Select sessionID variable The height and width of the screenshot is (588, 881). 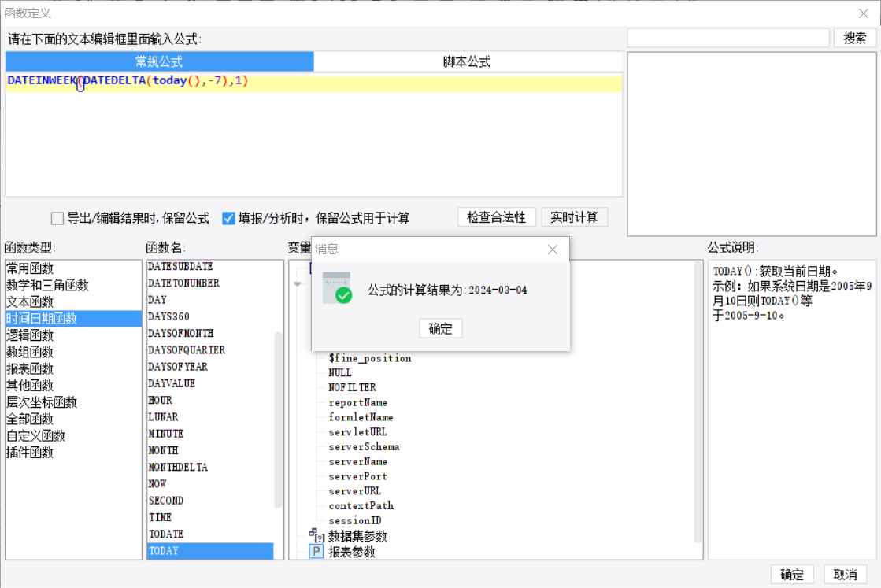[x=355, y=520]
